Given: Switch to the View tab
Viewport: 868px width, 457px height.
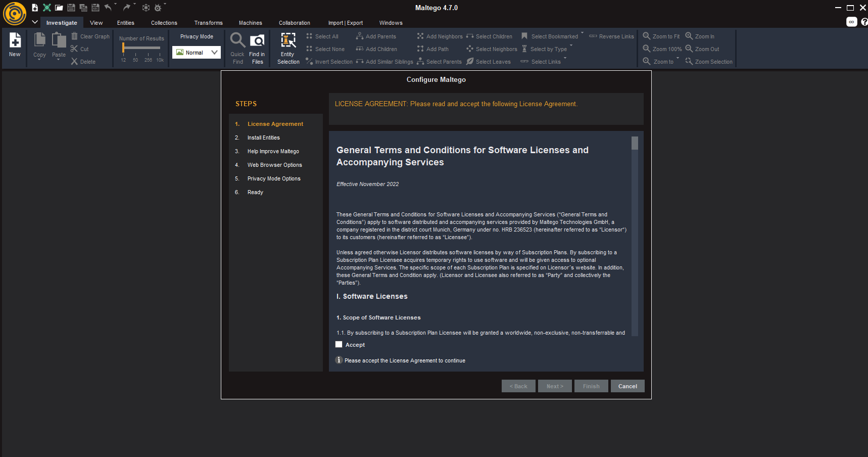Looking at the screenshot, I should (97, 23).
